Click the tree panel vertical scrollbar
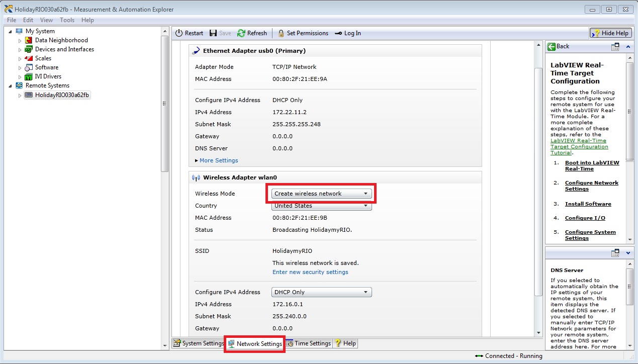The height and width of the screenshot is (364, 638). (x=165, y=104)
